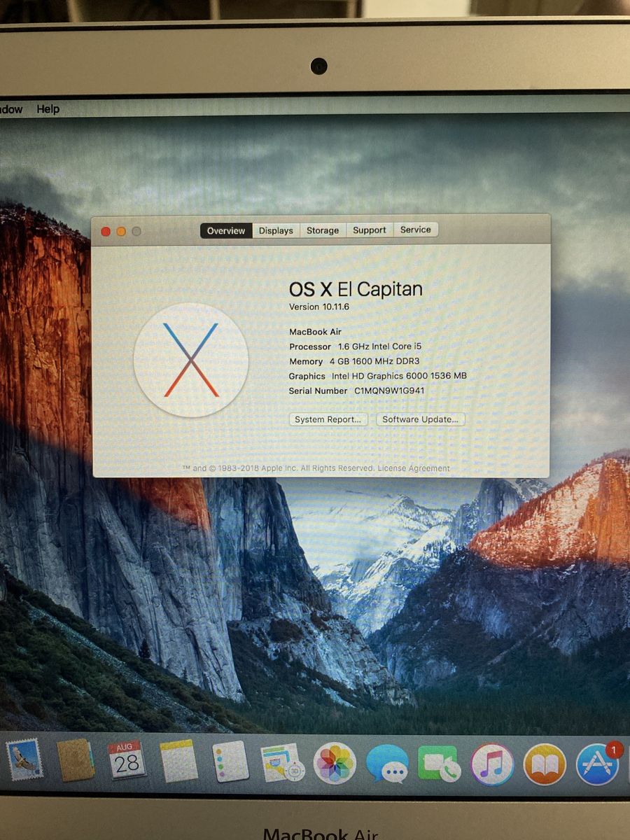Open the Messages app in the Dock
Viewport: 630px width, 840px height.
pyautogui.click(x=387, y=764)
